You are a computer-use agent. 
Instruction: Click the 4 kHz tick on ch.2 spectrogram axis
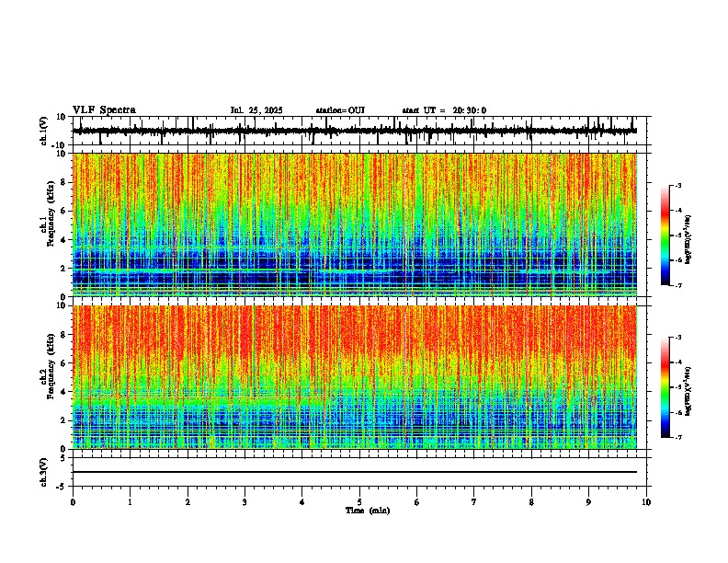point(64,392)
